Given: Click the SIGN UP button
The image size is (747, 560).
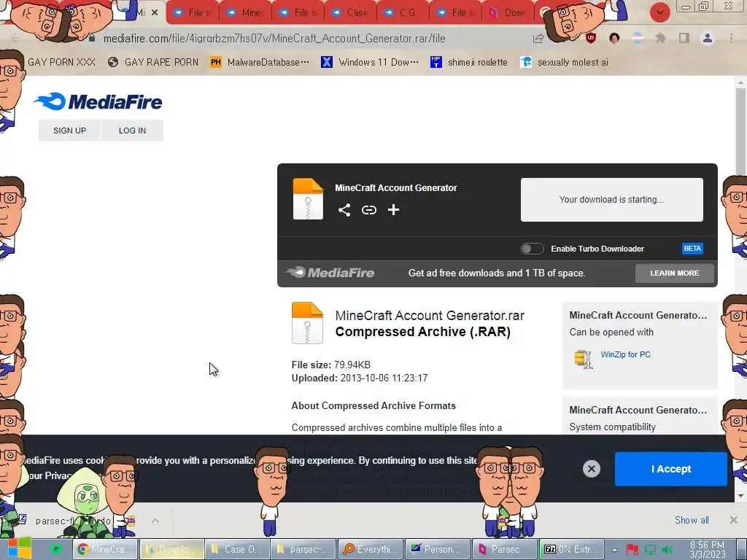Looking at the screenshot, I should 69,131.
